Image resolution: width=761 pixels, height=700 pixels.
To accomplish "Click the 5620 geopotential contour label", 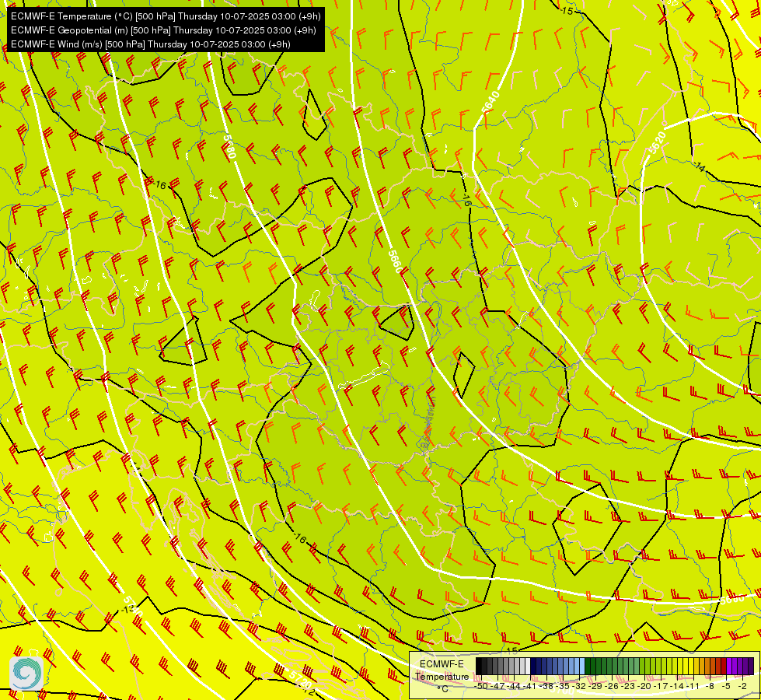I will tap(656, 143).
